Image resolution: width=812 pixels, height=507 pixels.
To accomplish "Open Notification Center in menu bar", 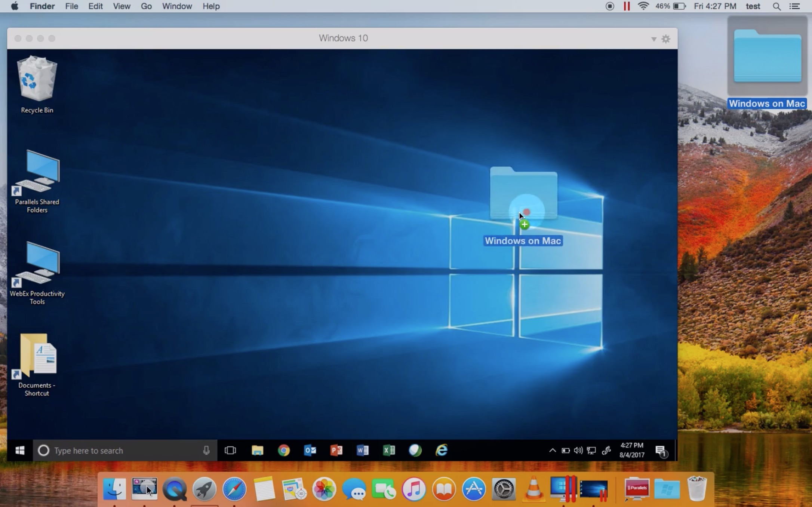I will pos(794,6).
